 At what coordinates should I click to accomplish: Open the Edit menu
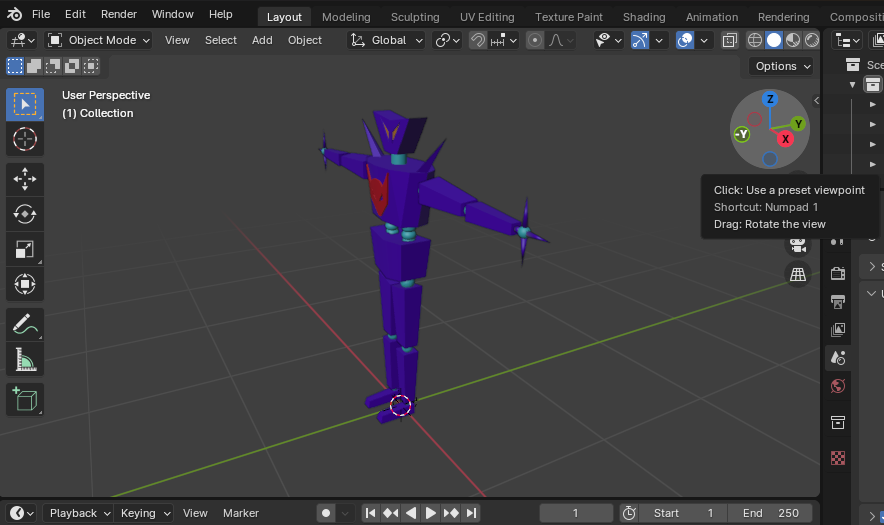(x=75, y=14)
